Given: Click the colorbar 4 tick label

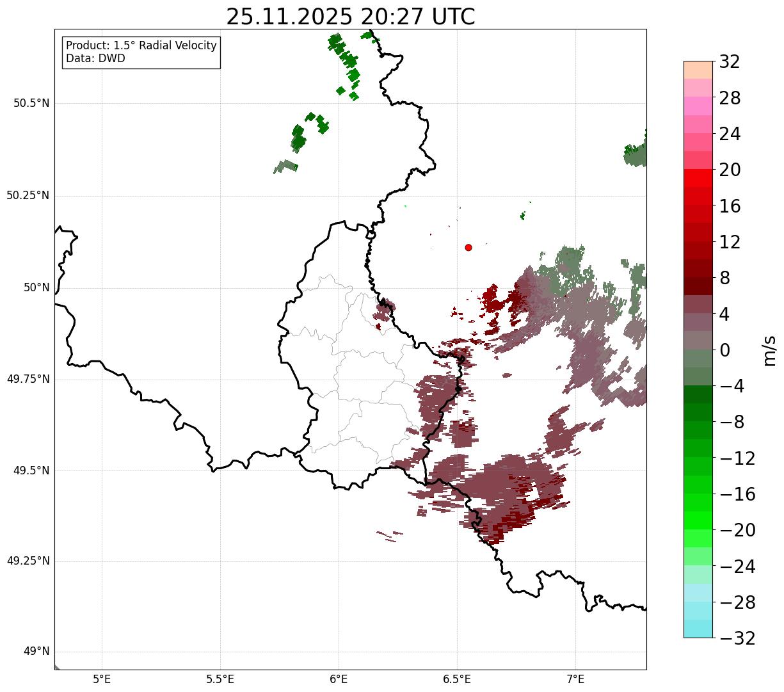Looking at the screenshot, I should click(x=724, y=314).
